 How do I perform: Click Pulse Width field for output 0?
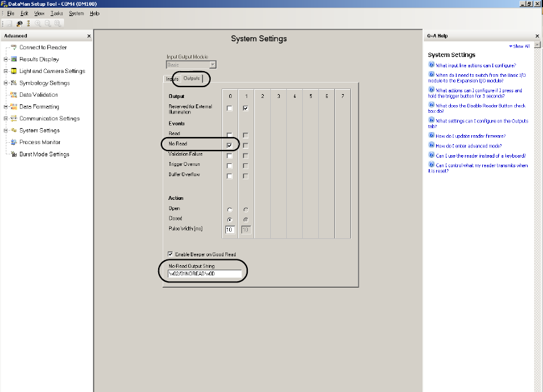click(x=230, y=229)
